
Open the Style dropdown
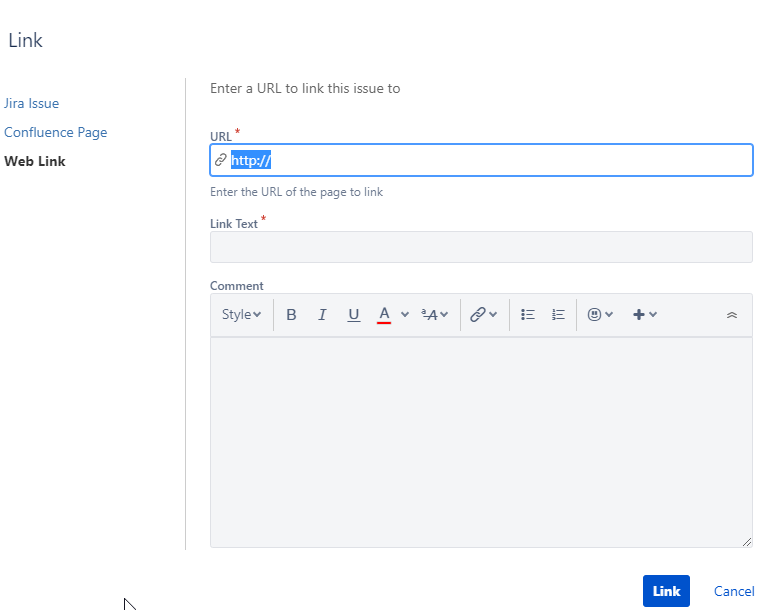[x=241, y=314]
